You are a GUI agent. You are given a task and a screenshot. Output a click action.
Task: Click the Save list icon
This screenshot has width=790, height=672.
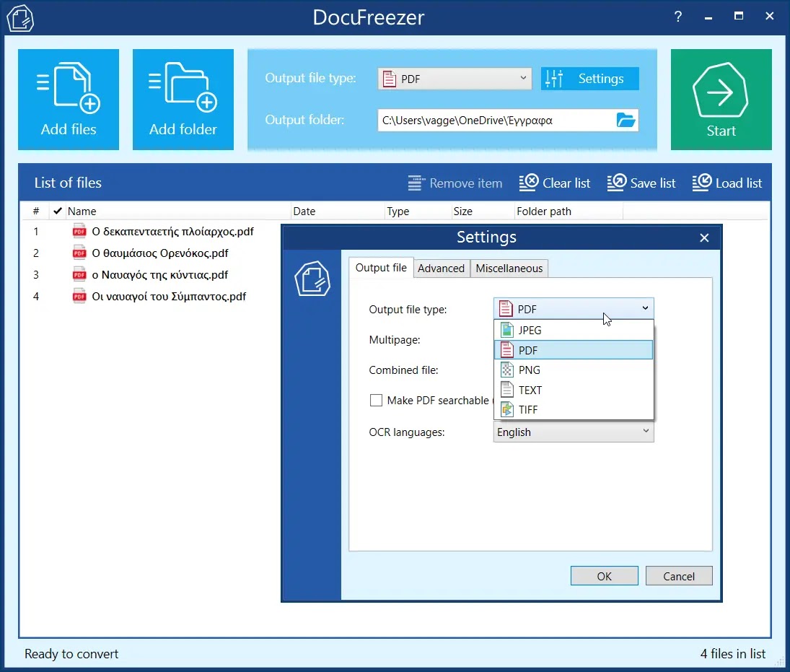617,182
